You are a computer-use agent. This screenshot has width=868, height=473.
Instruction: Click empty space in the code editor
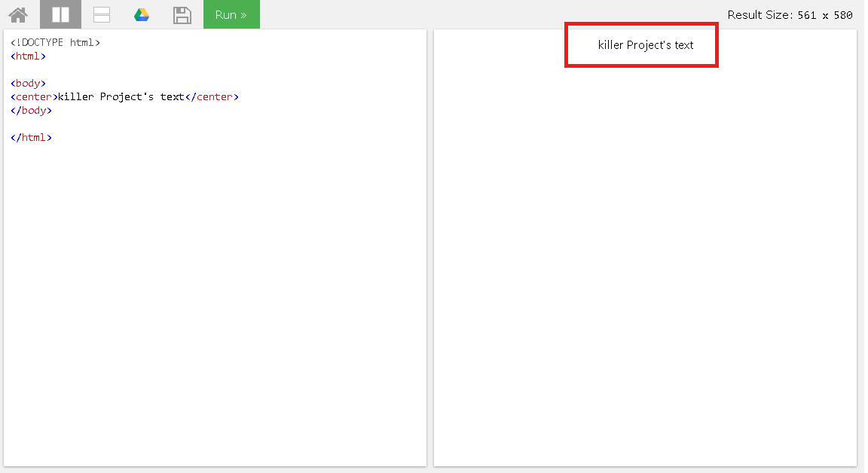[x=215, y=301]
